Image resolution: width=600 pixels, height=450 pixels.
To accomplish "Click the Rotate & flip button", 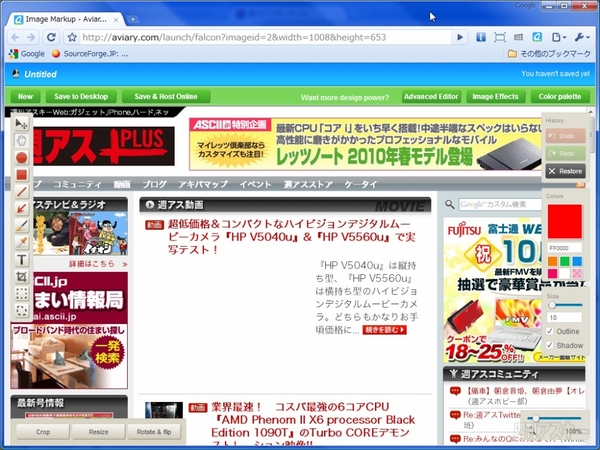I will click(x=154, y=432).
